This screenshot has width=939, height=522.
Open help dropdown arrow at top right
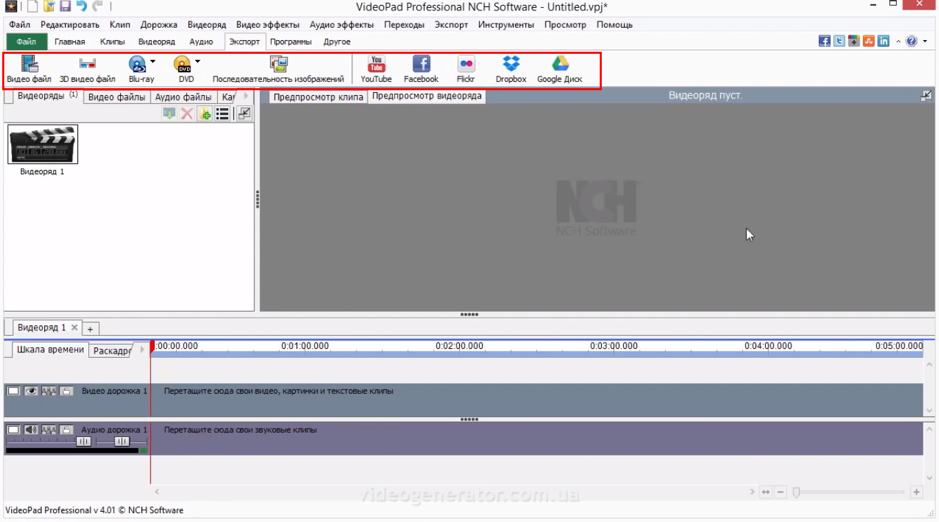click(925, 41)
